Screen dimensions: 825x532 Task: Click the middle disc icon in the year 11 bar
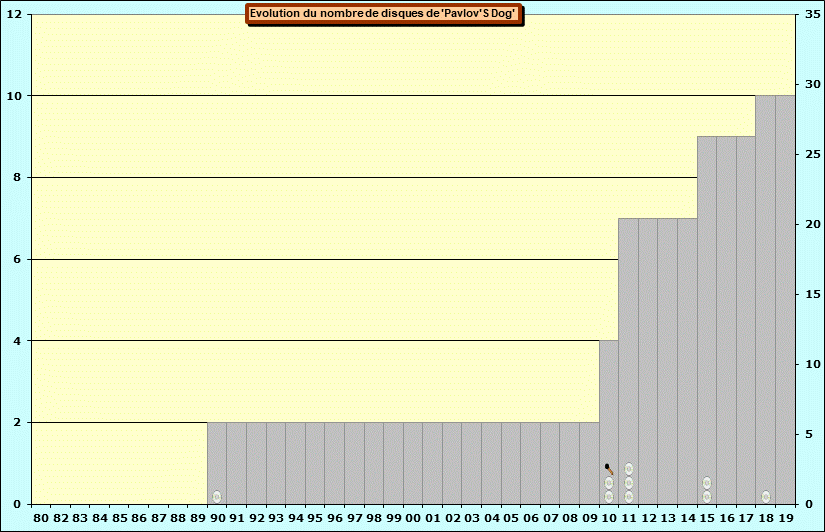629,483
